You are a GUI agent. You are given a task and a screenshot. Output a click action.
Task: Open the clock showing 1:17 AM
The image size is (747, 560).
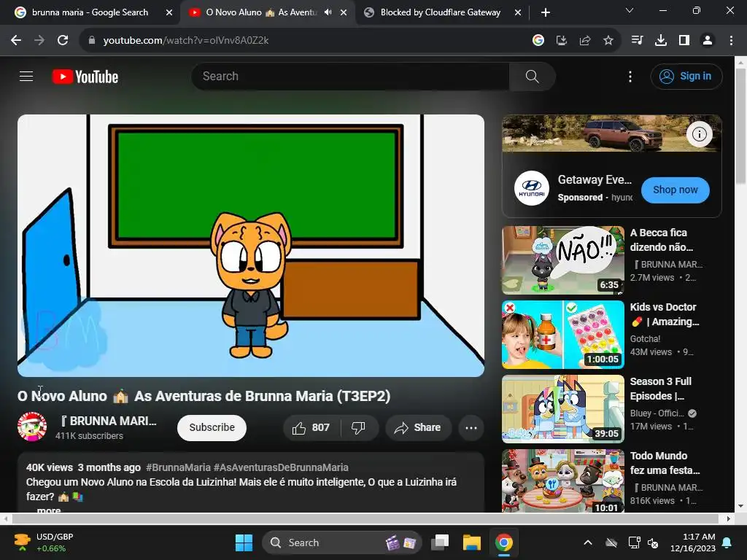point(693,542)
